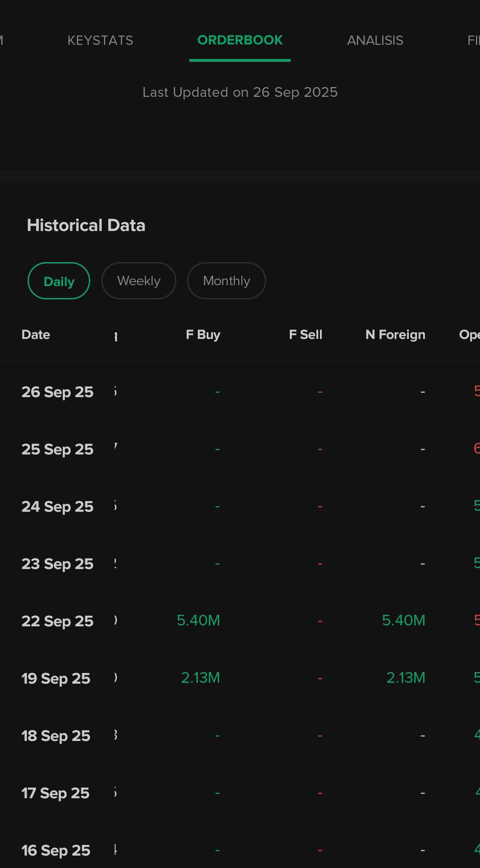This screenshot has width=480, height=868.
Task: Select the 18 Sep 25 row
Action: [x=56, y=736]
